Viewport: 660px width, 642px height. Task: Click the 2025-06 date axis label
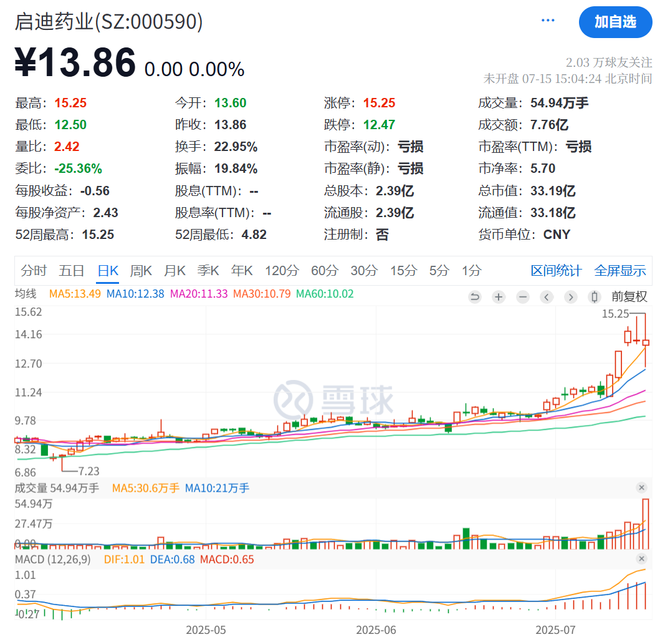click(376, 630)
